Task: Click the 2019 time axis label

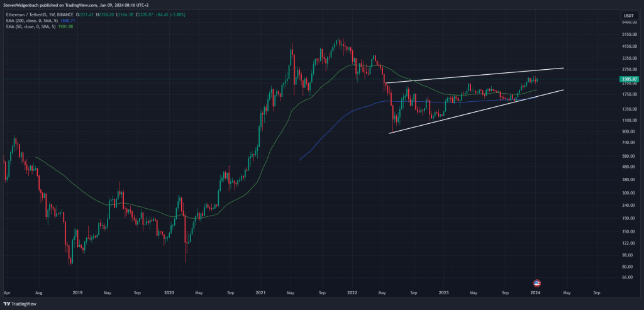Action: [x=77, y=293]
